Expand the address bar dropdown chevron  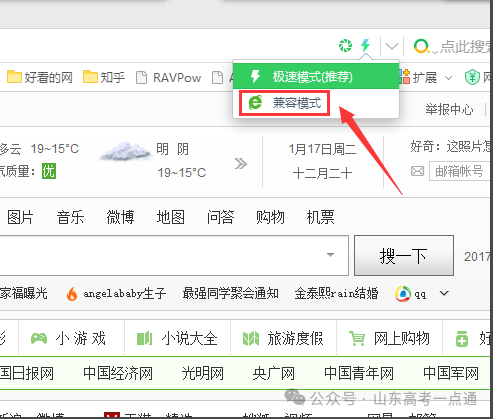(x=391, y=46)
